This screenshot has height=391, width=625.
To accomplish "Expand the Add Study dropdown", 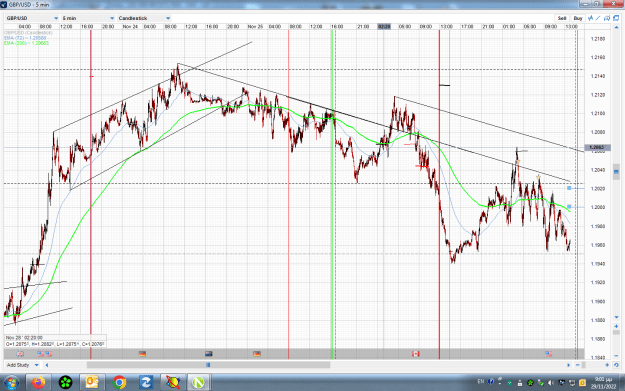I will 23,365.
